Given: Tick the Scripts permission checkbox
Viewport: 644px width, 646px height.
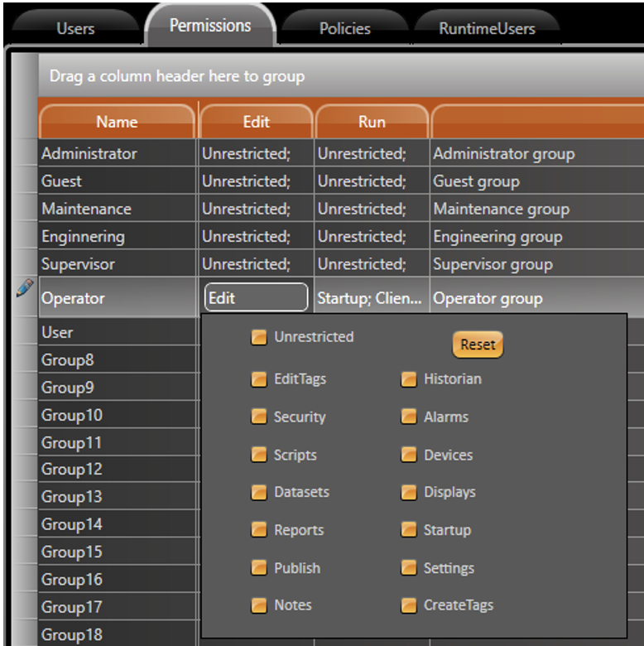Looking at the screenshot, I should tap(259, 456).
